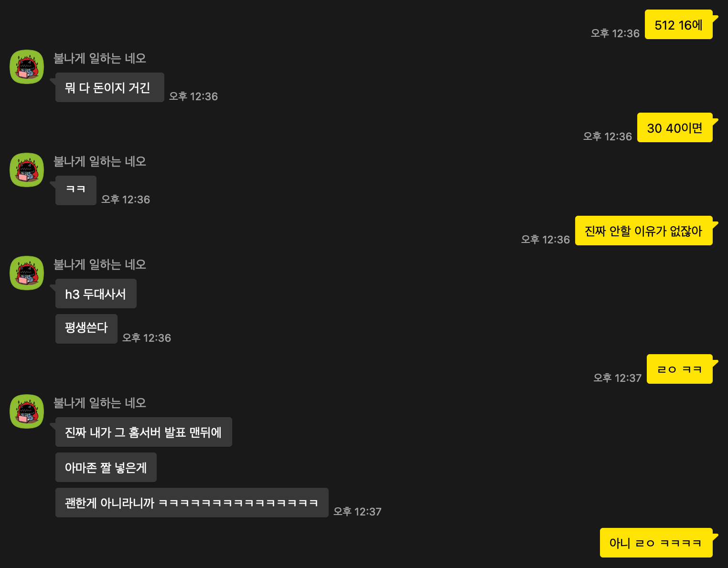
Task: Select the yellow "512 16에" message bubble
Action: click(x=679, y=24)
